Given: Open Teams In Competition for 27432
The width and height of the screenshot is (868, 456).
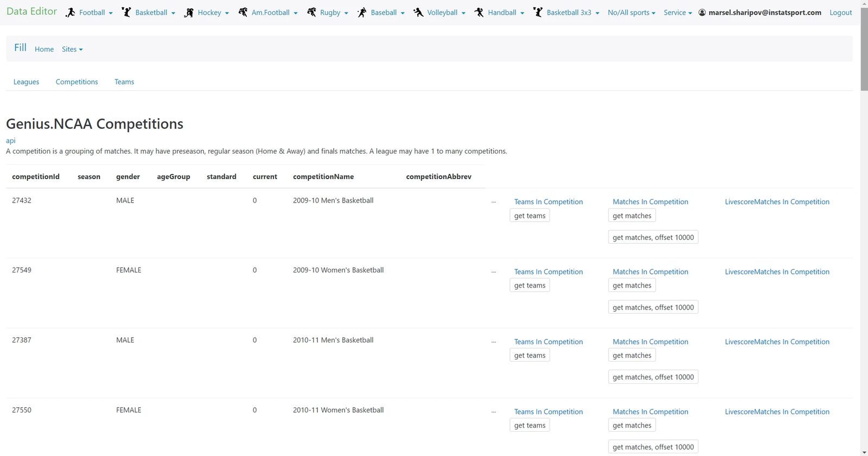Looking at the screenshot, I should tap(548, 202).
